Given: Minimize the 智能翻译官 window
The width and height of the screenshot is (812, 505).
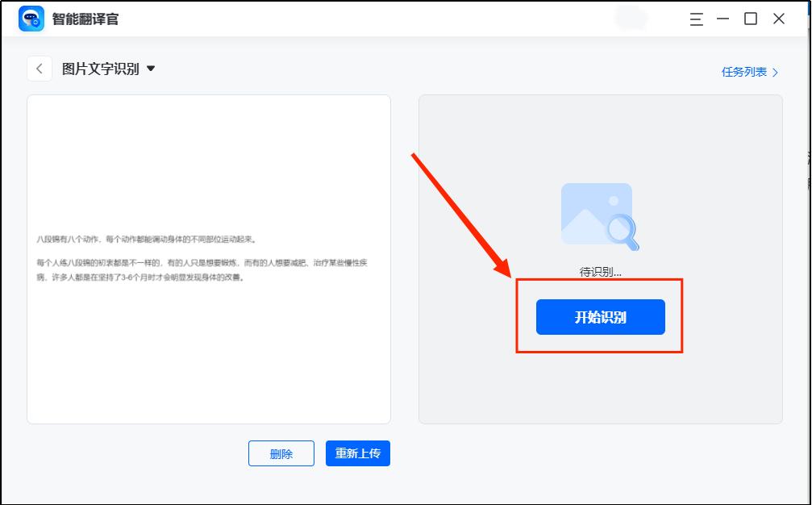Looking at the screenshot, I should [724, 18].
